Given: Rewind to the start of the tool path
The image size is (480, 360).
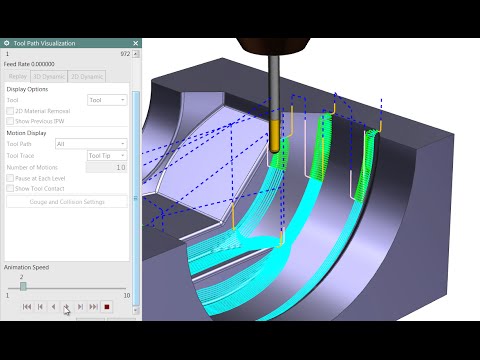Looking at the screenshot, I should 27,307.
